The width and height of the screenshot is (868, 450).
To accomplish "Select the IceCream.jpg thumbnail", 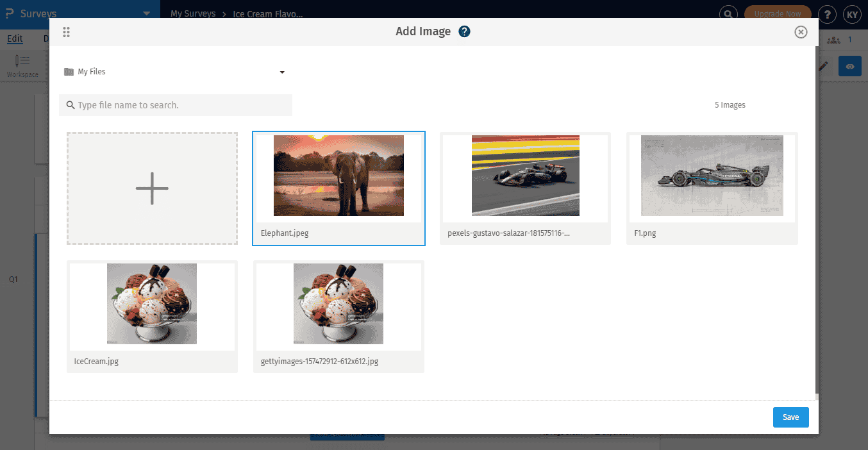I will coord(151,303).
